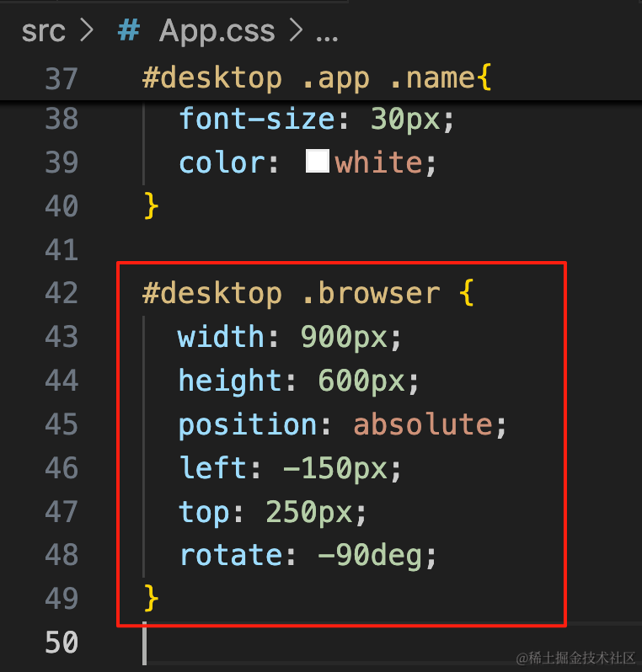Click the 'width' property name
The image size is (642, 672).
tap(221, 337)
